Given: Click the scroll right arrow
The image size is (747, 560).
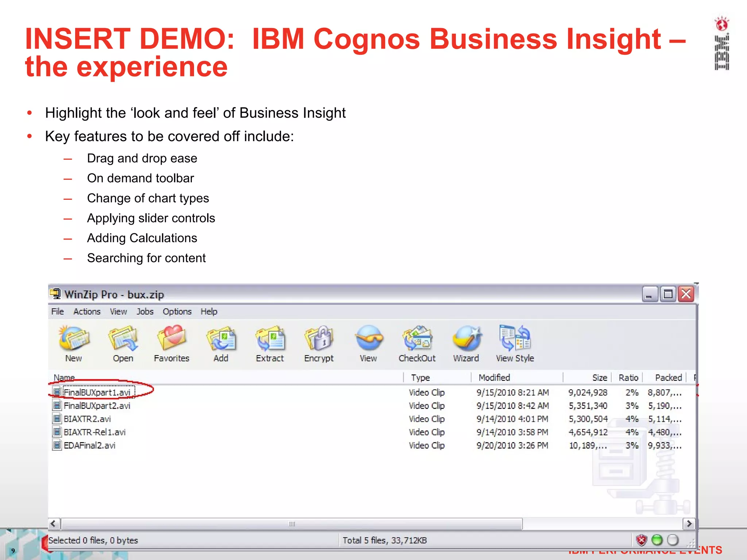Looking at the screenshot, I should [x=689, y=524].
